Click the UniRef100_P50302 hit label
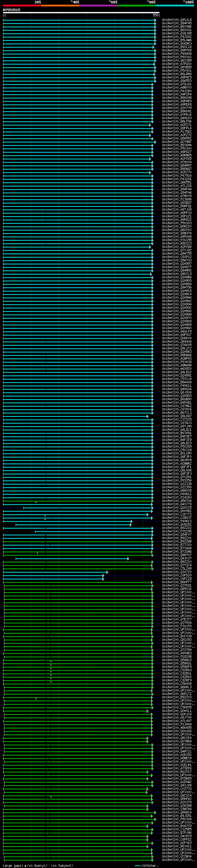 pyautogui.click(x=176, y=57)
